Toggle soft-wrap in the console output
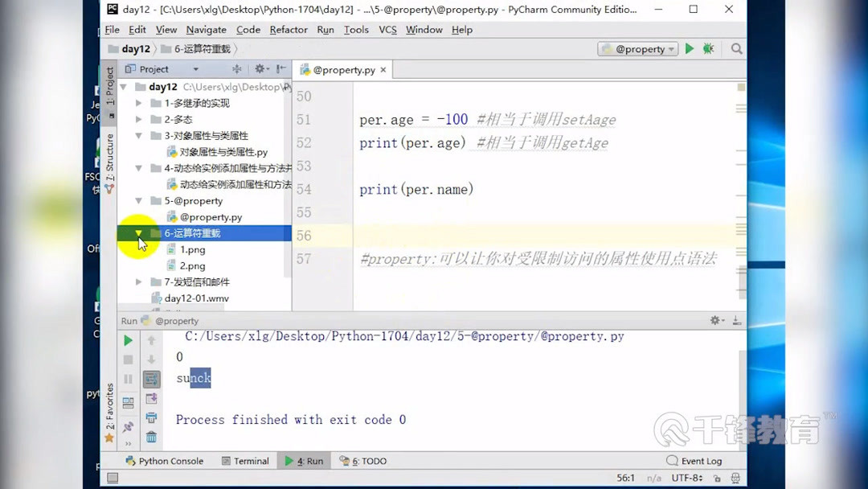The width and height of the screenshot is (868, 489). point(151,378)
